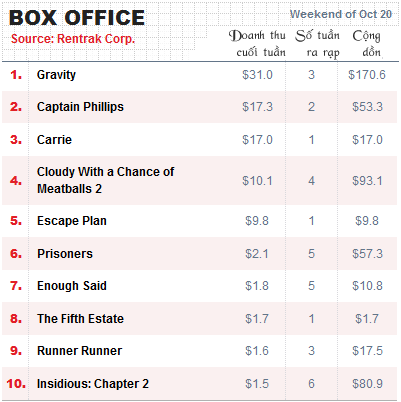
Task: Click the Captain Phillips row title
Action: tap(80, 107)
